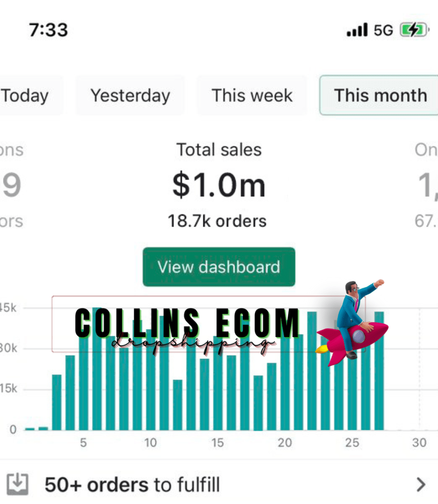438x504 pixels.
Task: Tap the $1.0m Total sales figure
Action: point(219,186)
